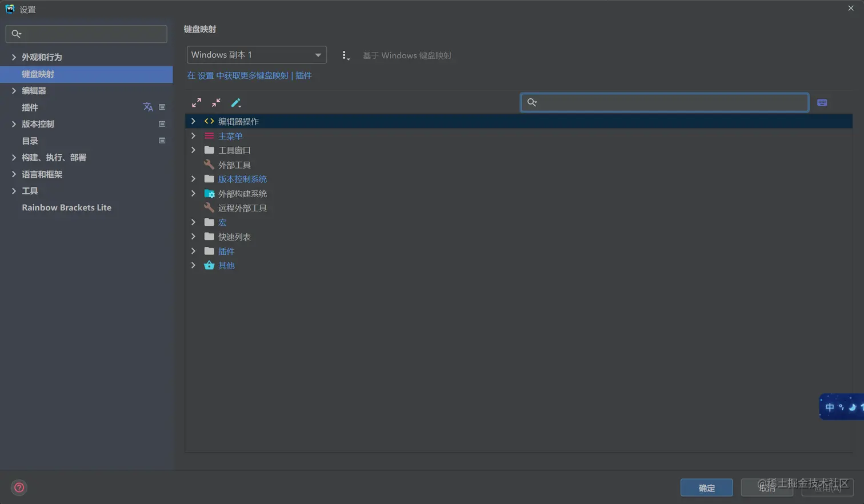The width and height of the screenshot is (864, 504).
Task: Click the 确定 button
Action: 707,487
